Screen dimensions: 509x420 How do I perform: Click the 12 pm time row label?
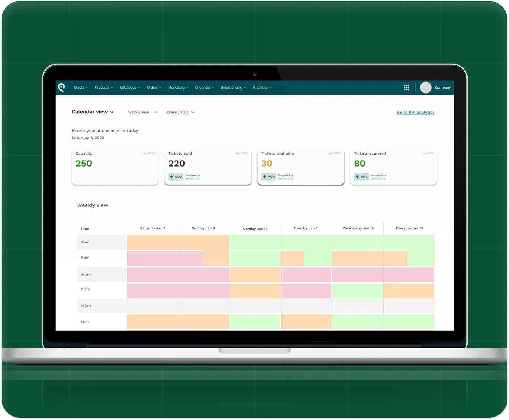tap(86, 305)
